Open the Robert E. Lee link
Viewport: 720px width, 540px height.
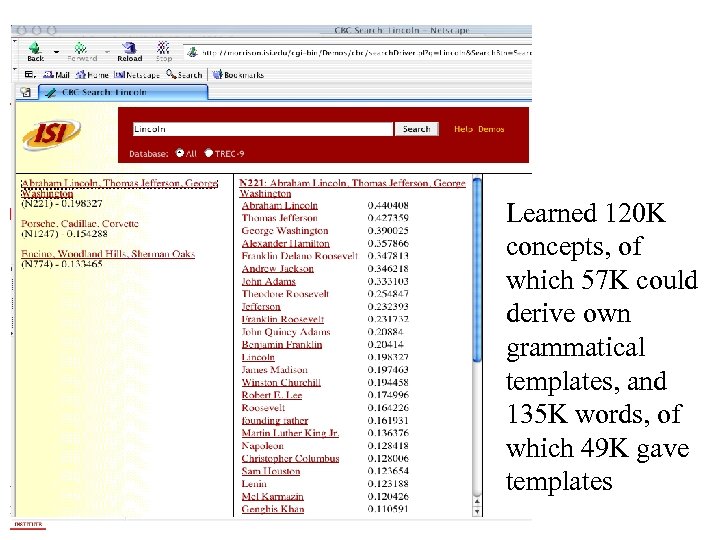[272, 395]
